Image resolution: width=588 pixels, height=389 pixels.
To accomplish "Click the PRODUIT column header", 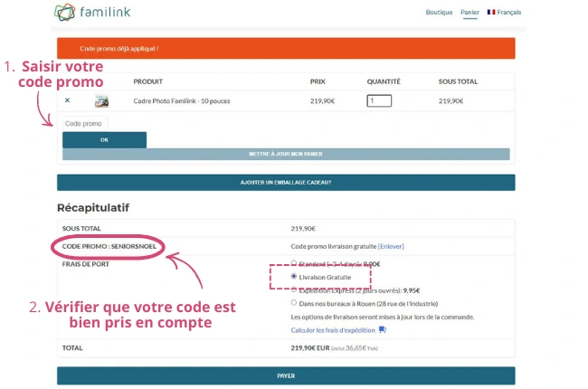I will 147,81.
